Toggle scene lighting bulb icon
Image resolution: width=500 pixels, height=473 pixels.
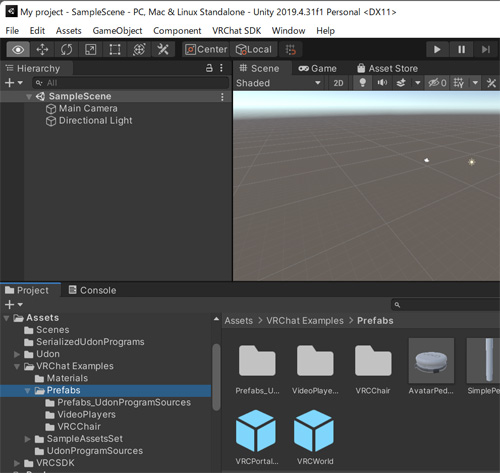363,83
